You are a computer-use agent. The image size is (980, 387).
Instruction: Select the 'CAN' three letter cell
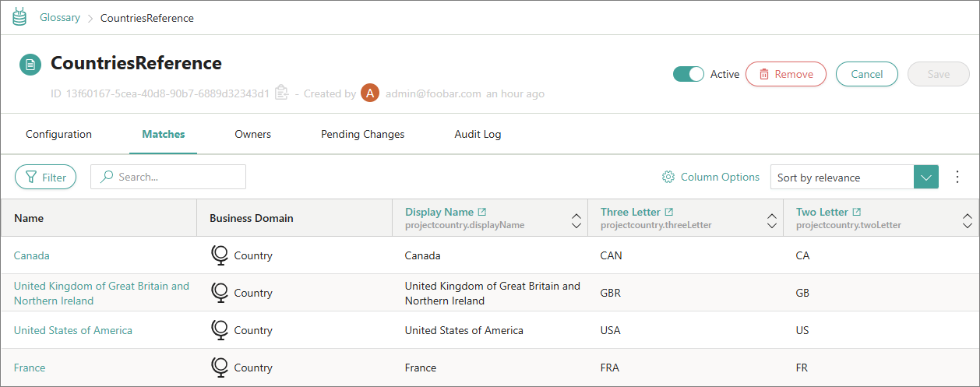612,255
